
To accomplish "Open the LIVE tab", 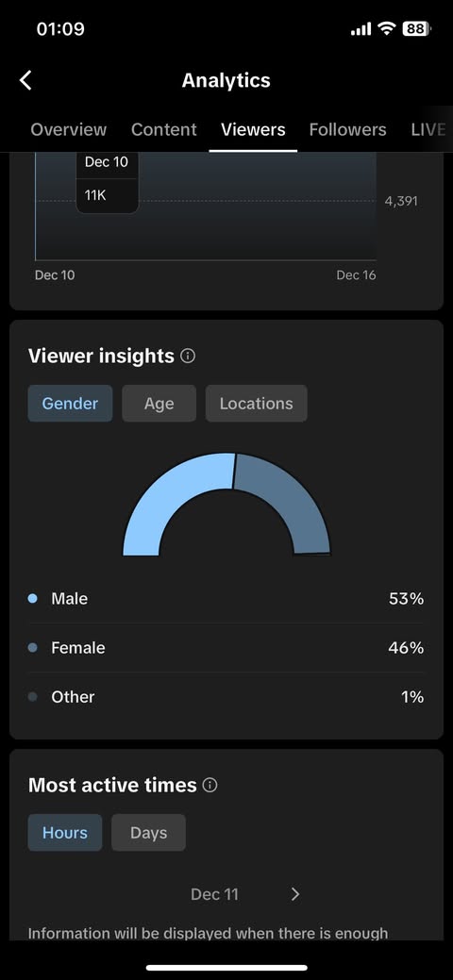I will 428,129.
